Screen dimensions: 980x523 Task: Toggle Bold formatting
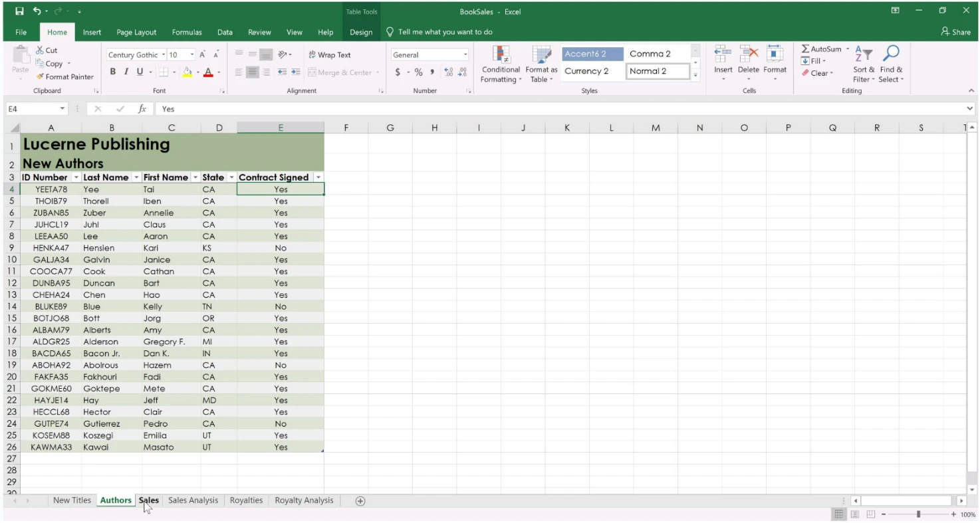tap(113, 72)
